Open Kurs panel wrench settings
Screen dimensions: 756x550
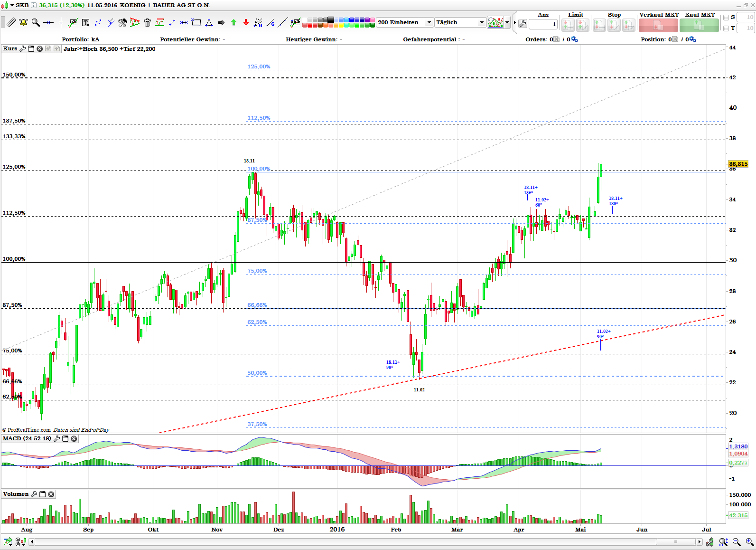click(x=22, y=48)
